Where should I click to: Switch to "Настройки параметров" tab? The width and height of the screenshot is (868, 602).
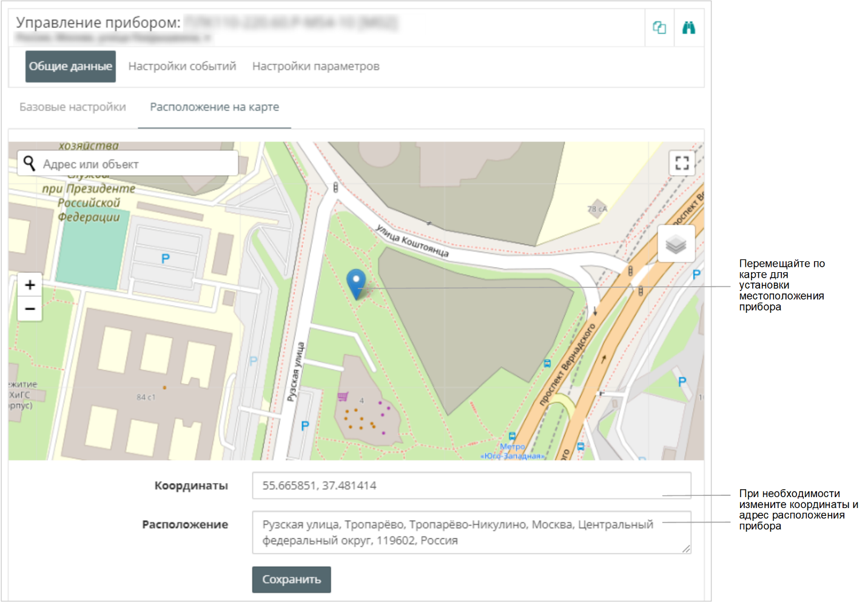[315, 66]
